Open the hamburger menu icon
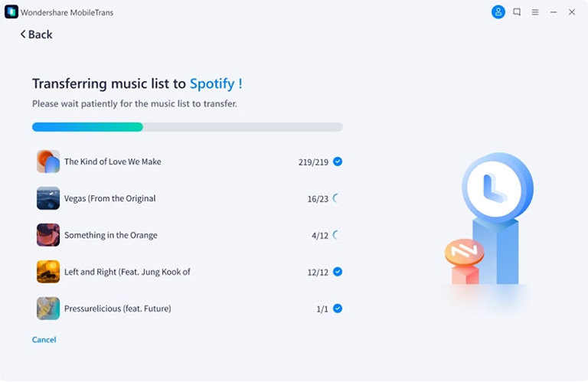Image resolution: width=588 pixels, height=382 pixels. 535,12
